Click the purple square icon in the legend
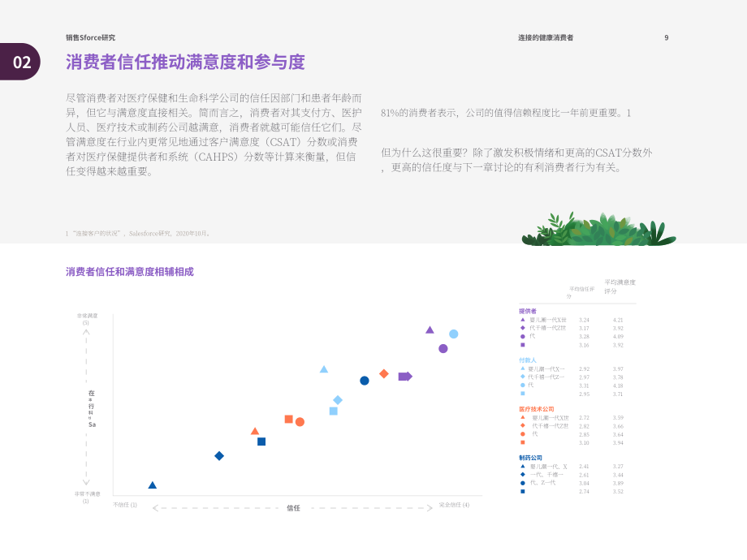This screenshot has width=747, height=560. click(523, 345)
